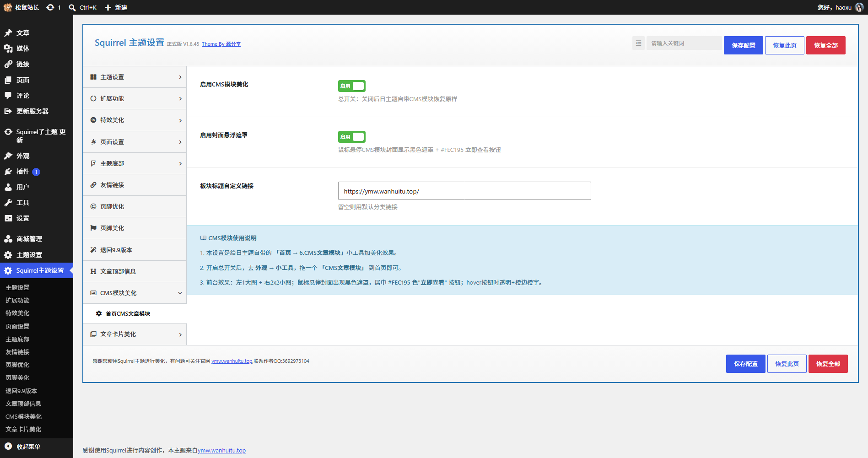The image size is (868, 458).
Task: Click the pushpin icon beside 文章
Action: coord(8,33)
